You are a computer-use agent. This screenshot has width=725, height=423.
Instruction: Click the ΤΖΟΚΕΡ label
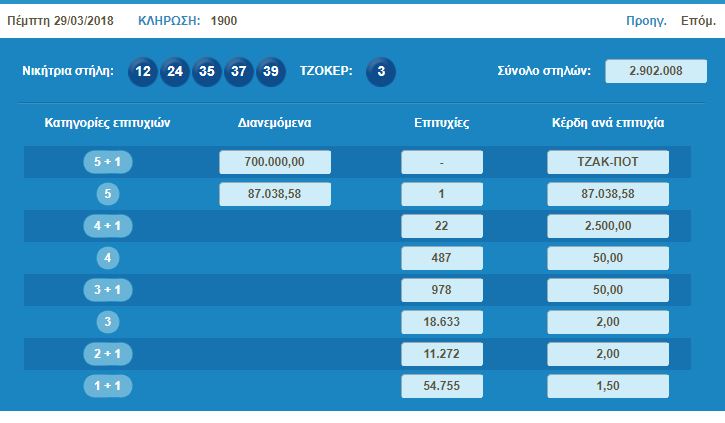326,71
